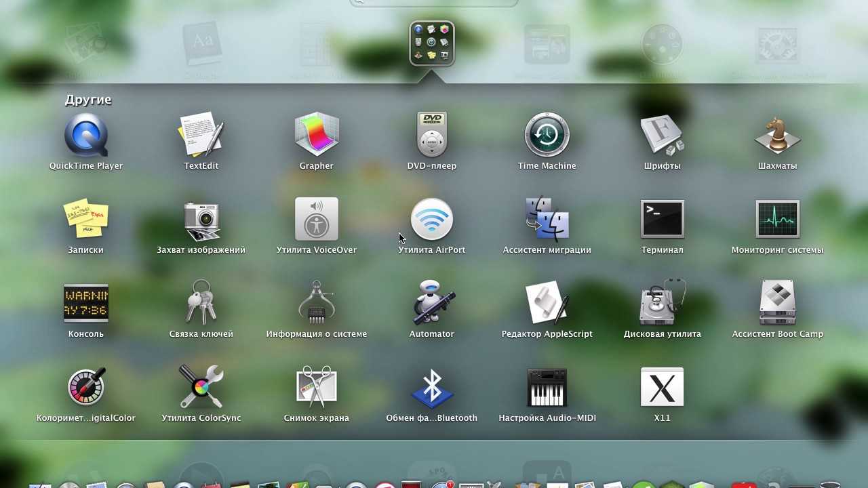
Task: Open Ассистент миграции
Action: tap(547, 219)
